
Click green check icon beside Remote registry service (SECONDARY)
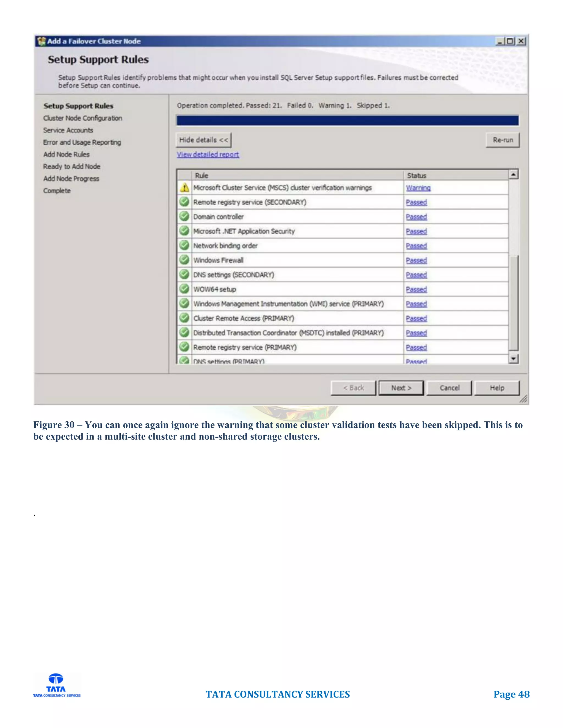click(184, 202)
